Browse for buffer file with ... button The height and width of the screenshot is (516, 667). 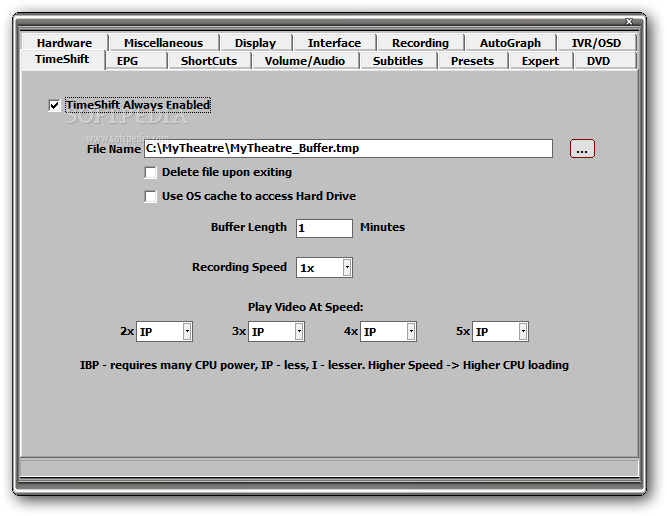click(582, 148)
